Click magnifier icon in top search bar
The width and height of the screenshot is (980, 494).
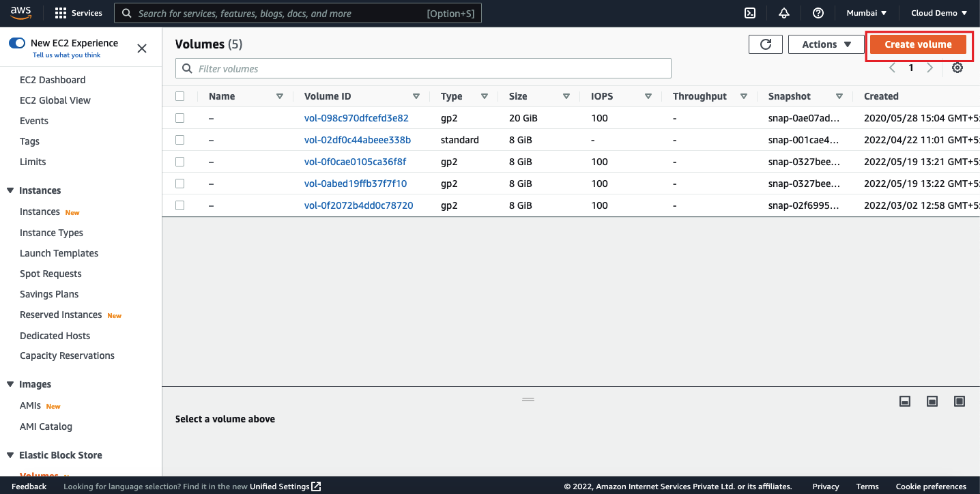click(126, 13)
